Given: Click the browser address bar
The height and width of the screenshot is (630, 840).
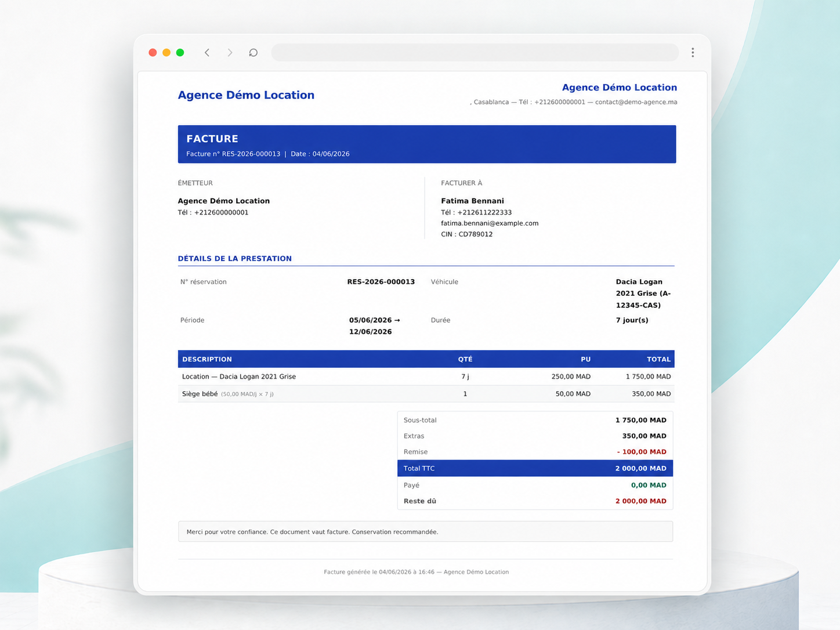Looking at the screenshot, I should pos(475,53).
